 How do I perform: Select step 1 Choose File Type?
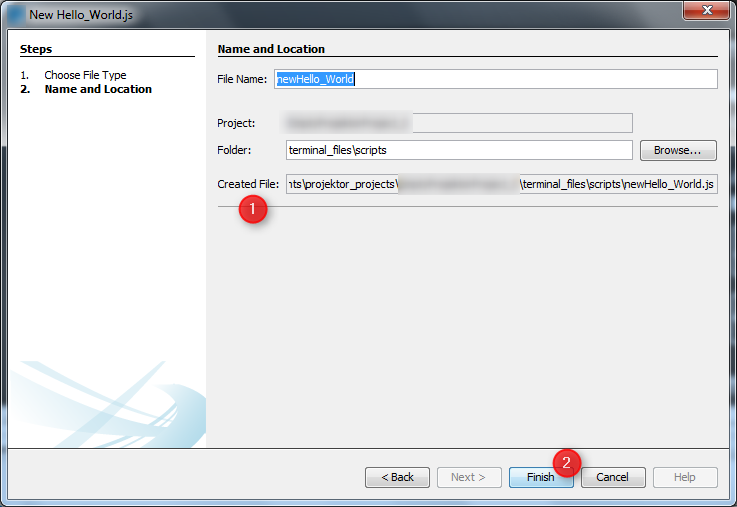85,75
